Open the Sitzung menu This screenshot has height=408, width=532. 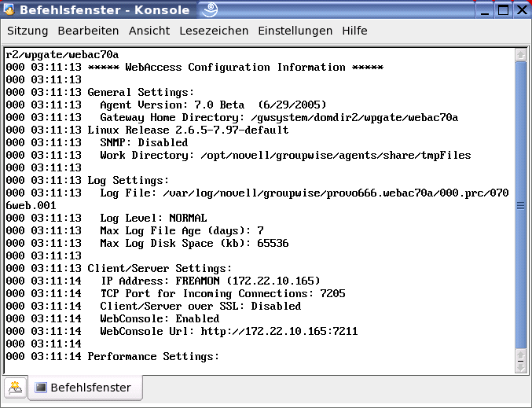pos(28,31)
